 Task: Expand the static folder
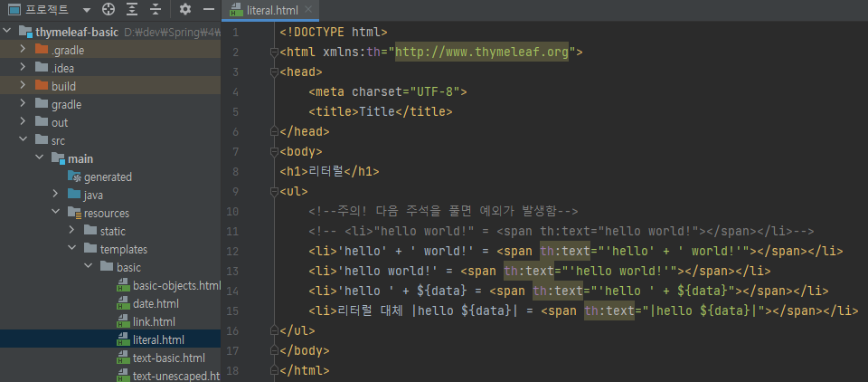72,231
